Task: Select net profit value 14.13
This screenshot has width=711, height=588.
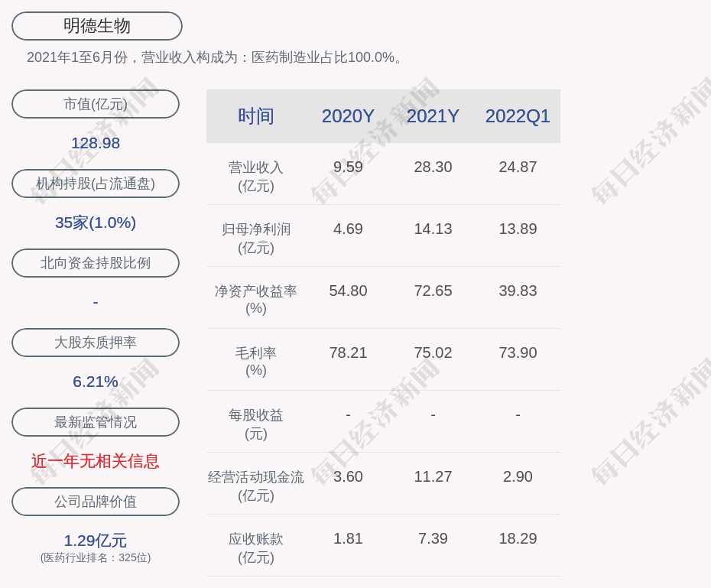Action: click(433, 229)
